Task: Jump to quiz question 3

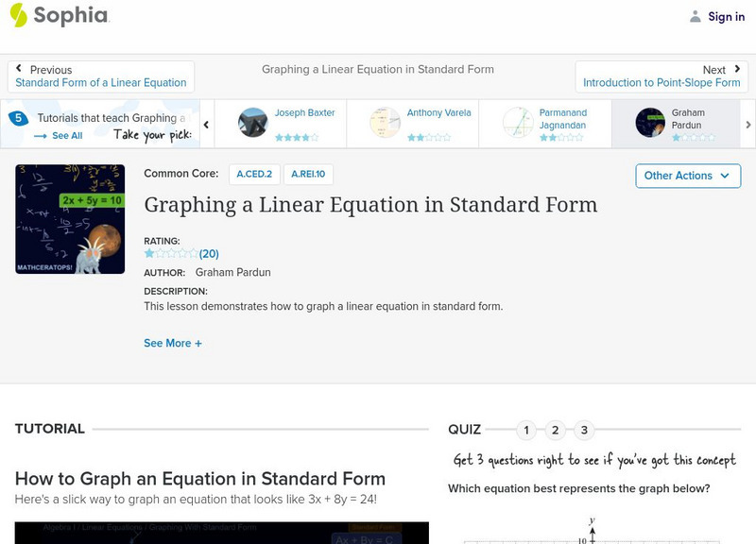Action: point(585,431)
